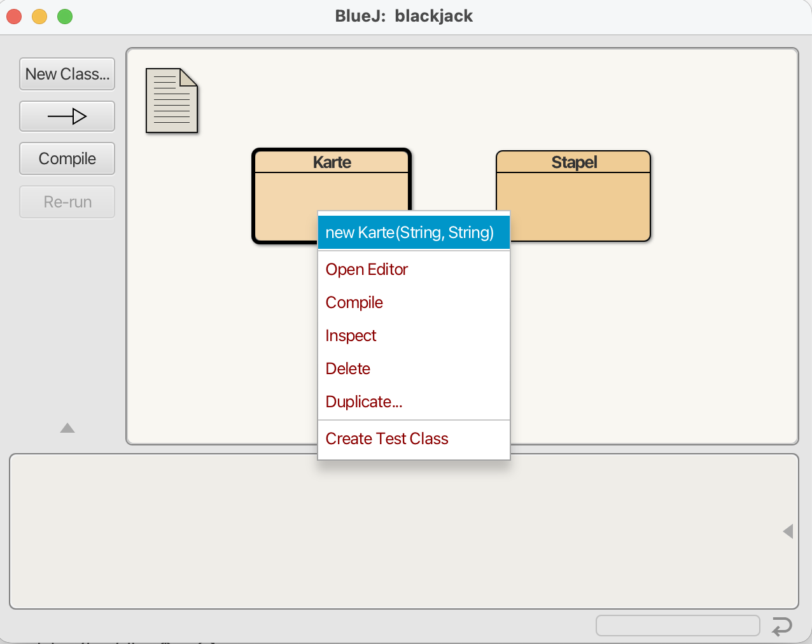
Task: Pick Delete from the context menu
Action: click(x=347, y=369)
